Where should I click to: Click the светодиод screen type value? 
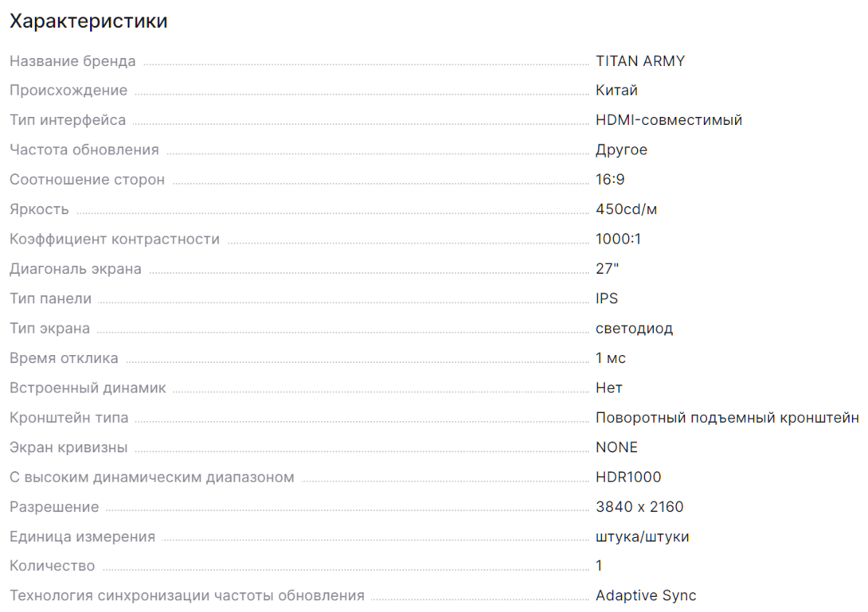click(635, 329)
